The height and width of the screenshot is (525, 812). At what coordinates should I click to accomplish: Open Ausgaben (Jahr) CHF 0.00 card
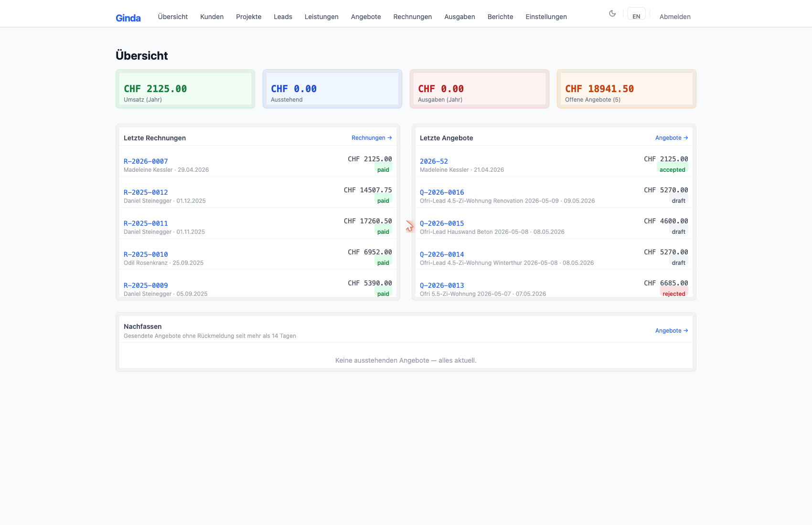[x=480, y=89]
